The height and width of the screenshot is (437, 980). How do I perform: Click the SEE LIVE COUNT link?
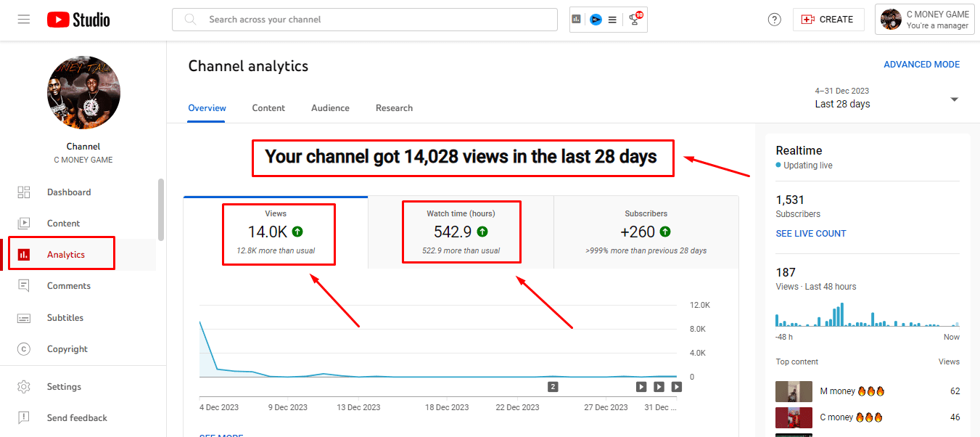811,234
